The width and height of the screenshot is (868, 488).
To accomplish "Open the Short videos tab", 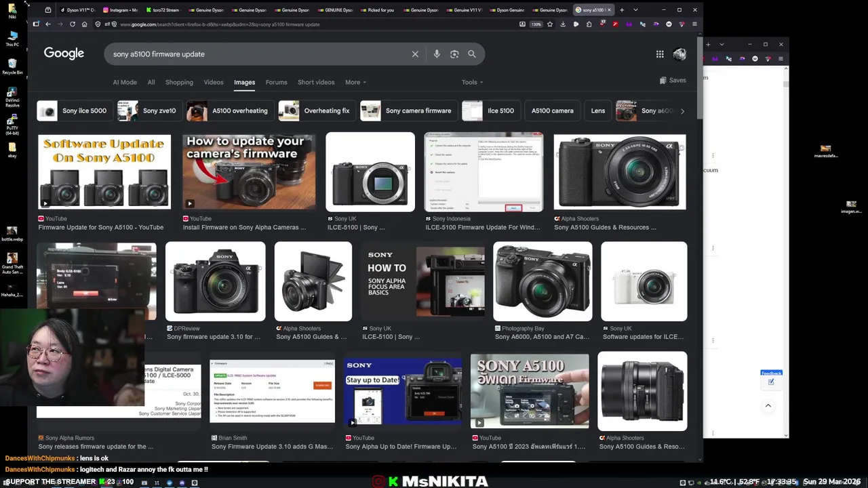I will tap(316, 82).
